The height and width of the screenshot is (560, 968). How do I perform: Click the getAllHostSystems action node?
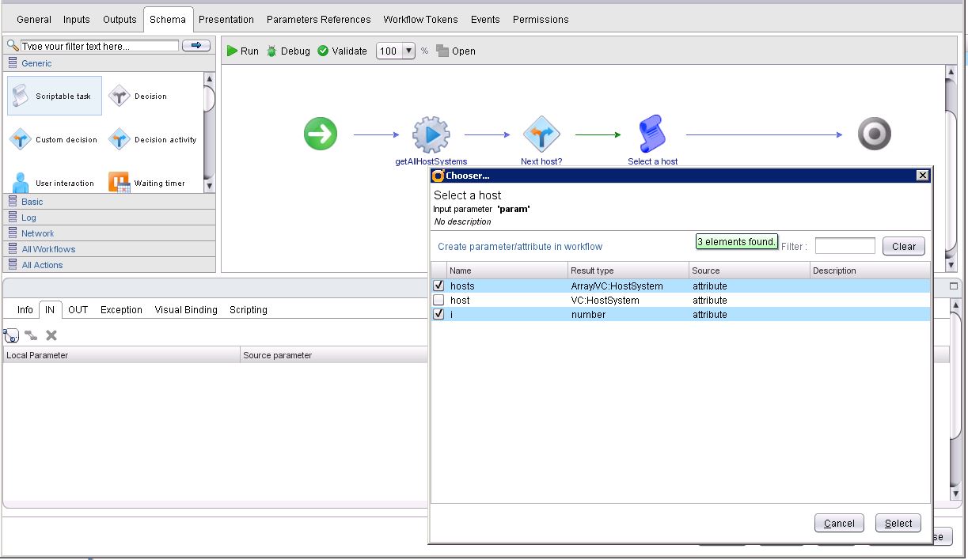pyautogui.click(x=431, y=135)
